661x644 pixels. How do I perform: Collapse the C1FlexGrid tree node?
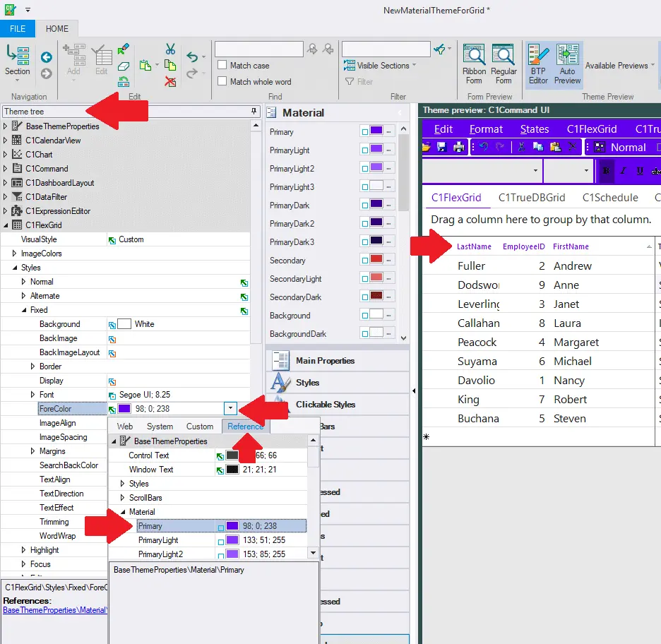[x=6, y=225]
